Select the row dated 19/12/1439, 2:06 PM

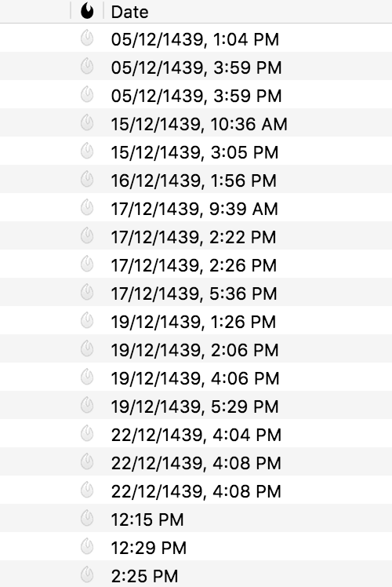(196, 349)
